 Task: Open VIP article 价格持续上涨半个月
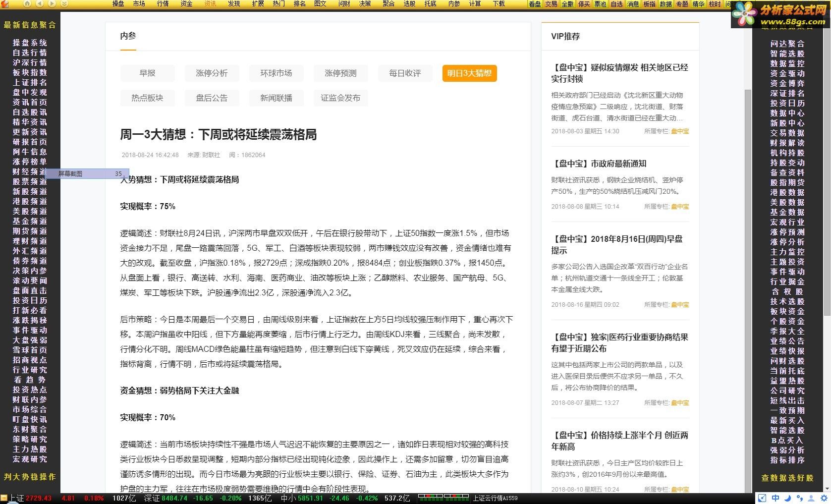[619, 441]
